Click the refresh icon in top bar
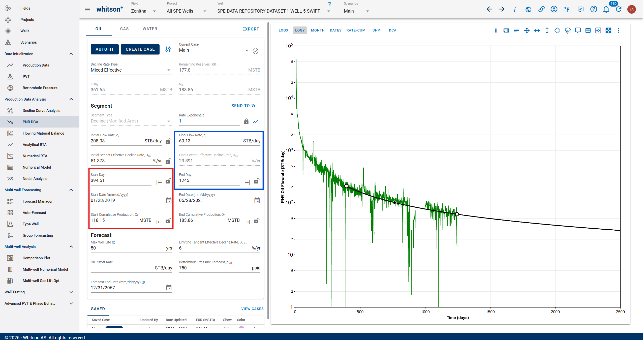This screenshot has width=644, height=340. click(619, 10)
